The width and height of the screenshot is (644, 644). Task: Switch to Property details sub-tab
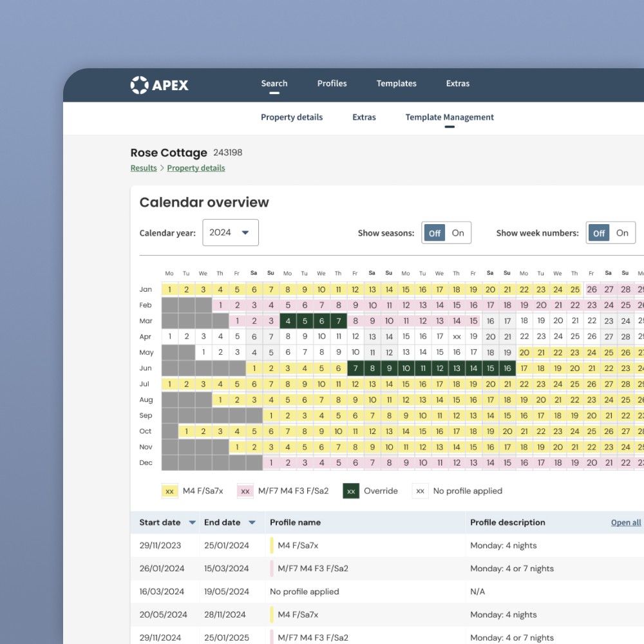292,117
